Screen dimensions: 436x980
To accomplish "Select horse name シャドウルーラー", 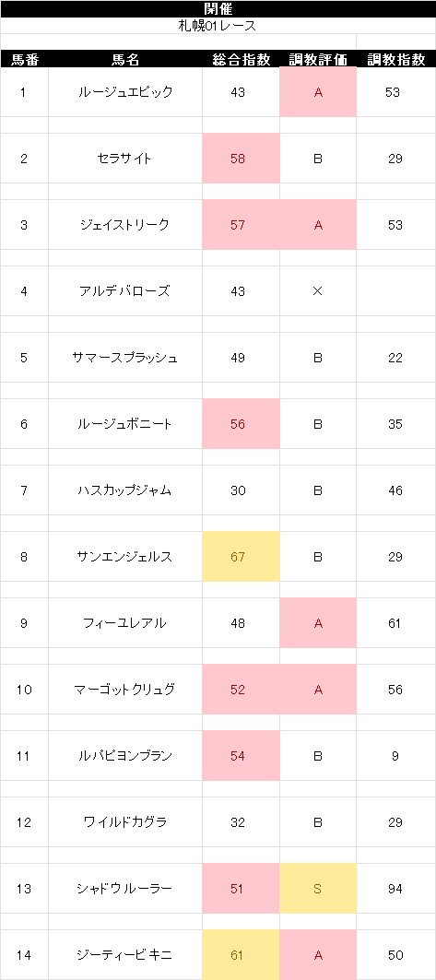I will click(x=125, y=889).
